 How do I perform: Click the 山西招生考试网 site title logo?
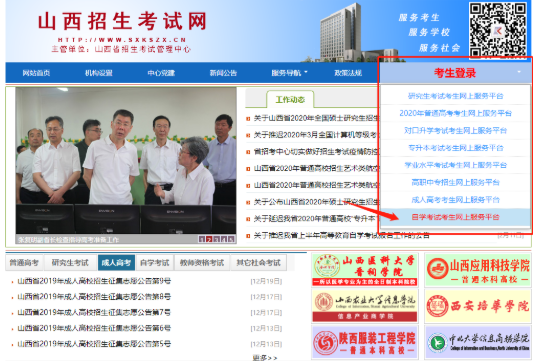tap(122, 21)
